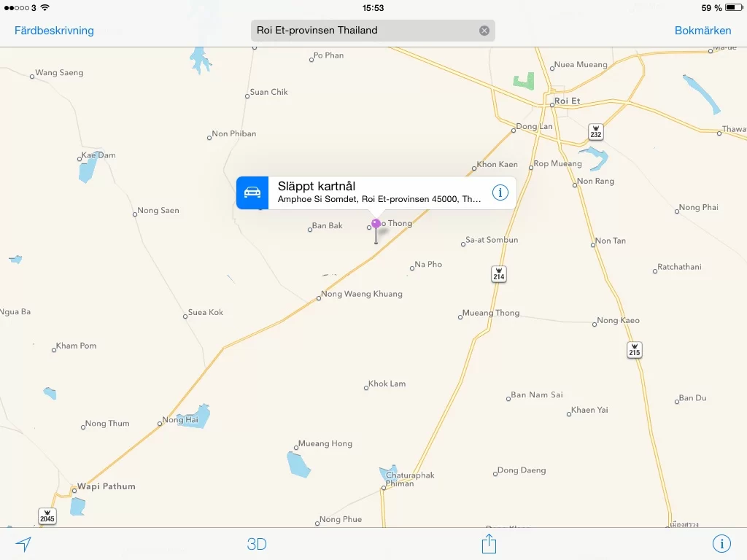Tap the Roi Et city label
This screenshot has height=560, width=747.
[567, 101]
